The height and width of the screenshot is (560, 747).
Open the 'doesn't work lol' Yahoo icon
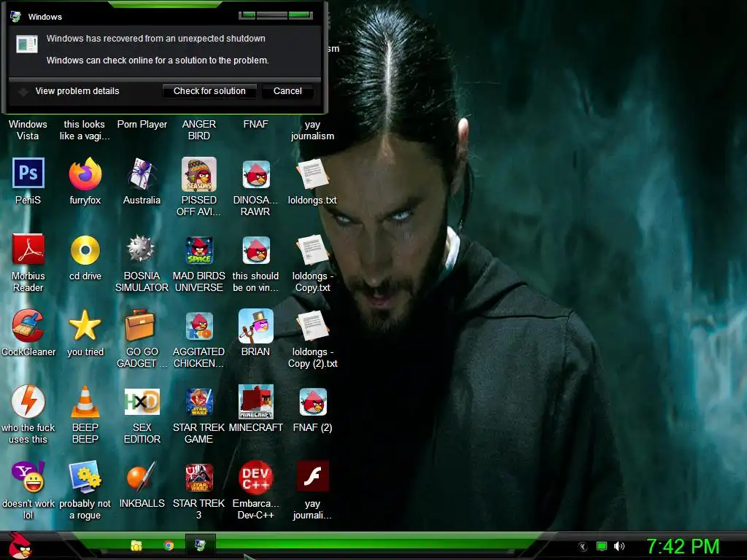click(x=28, y=477)
